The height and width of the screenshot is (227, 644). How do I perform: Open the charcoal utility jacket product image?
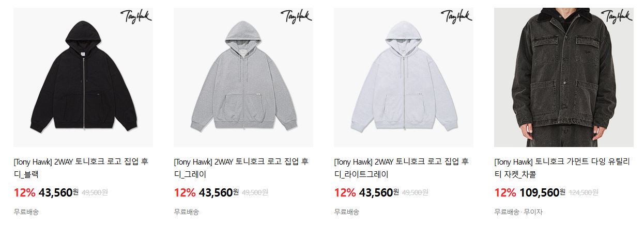click(x=564, y=77)
